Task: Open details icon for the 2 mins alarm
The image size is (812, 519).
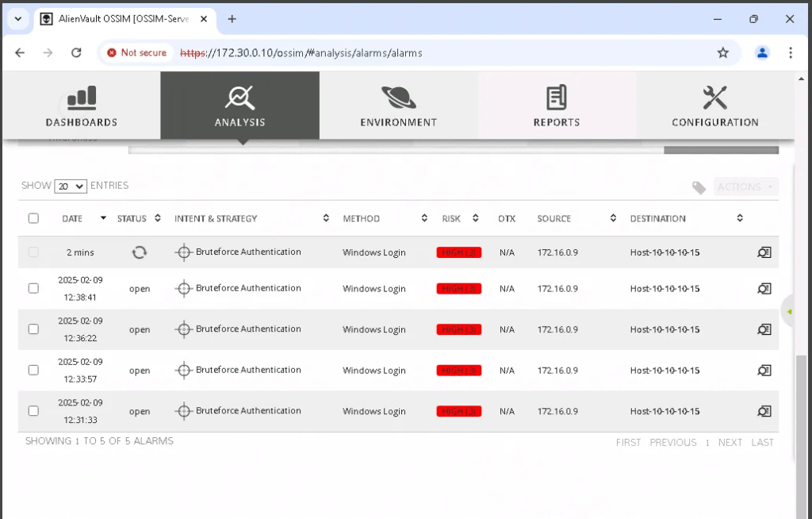Action: (x=764, y=252)
